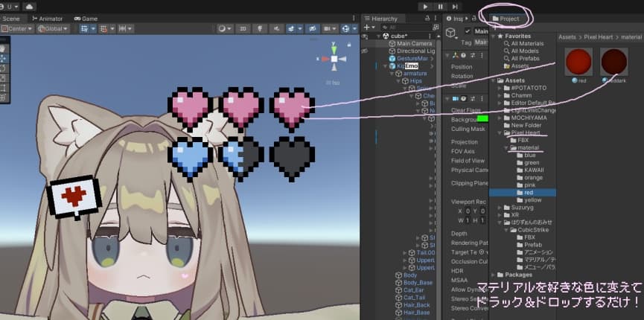
Task: Toggle grid visibility icon in Scene toolbar
Action: tap(85, 29)
